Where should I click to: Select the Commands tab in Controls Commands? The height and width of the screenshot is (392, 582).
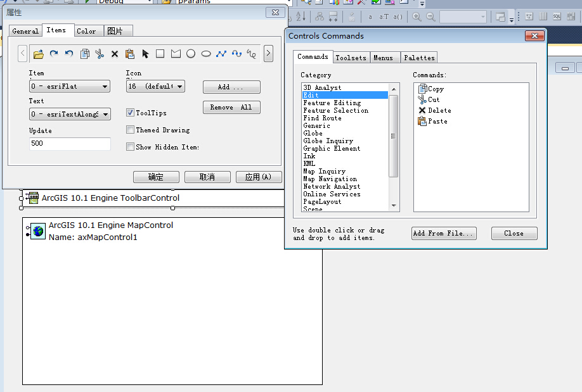pos(313,57)
